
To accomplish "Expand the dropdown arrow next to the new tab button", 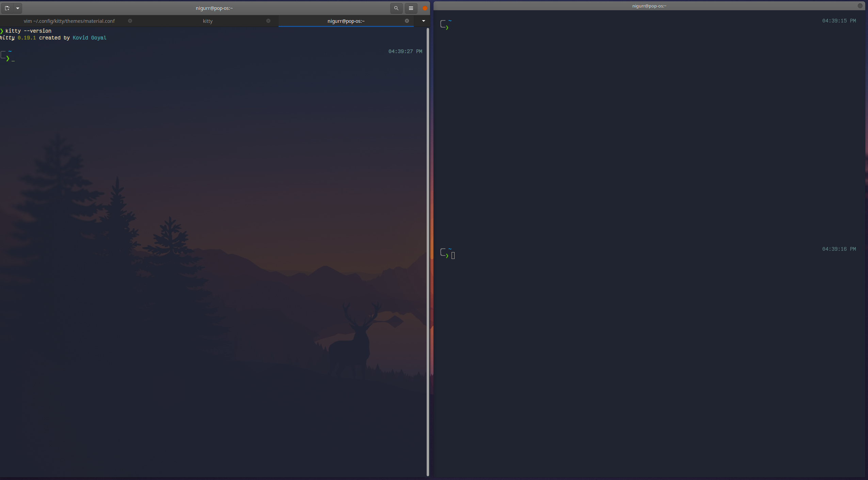I will (x=18, y=8).
